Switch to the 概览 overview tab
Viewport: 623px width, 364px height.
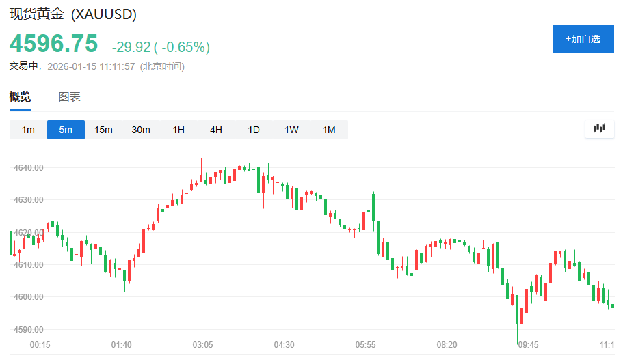pyautogui.click(x=20, y=97)
